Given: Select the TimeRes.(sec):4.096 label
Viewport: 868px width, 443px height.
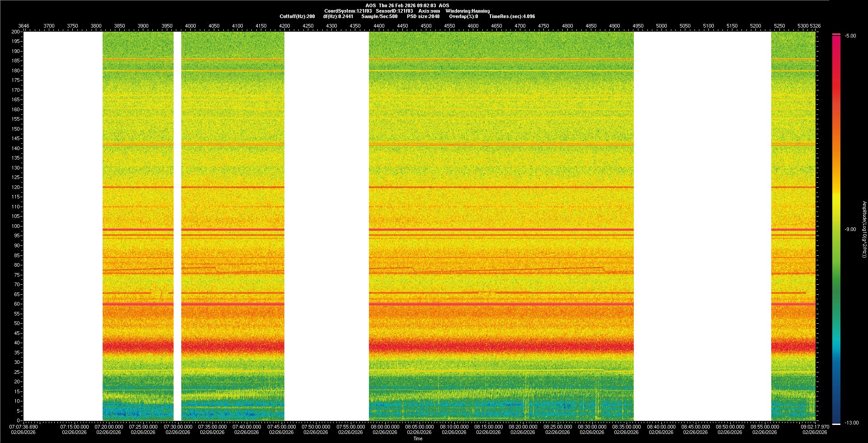Looking at the screenshot, I should 512,16.
